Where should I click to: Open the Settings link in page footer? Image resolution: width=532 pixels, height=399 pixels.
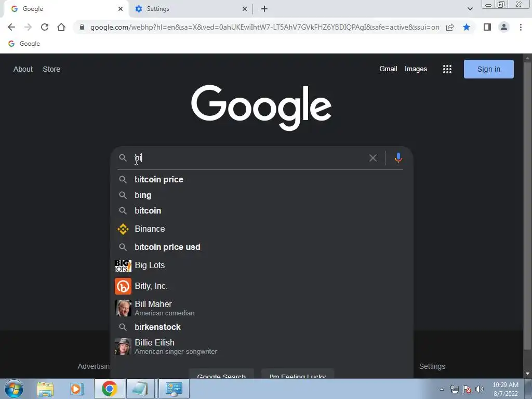pos(432,366)
